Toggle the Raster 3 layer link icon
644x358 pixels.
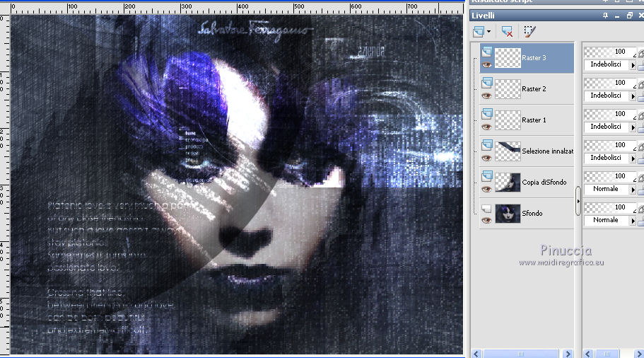(x=641, y=52)
